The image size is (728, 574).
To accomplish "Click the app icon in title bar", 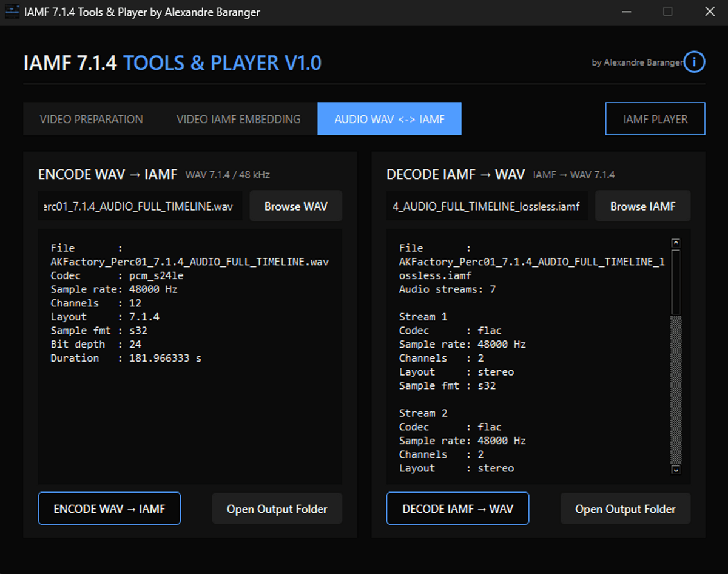I will point(12,12).
